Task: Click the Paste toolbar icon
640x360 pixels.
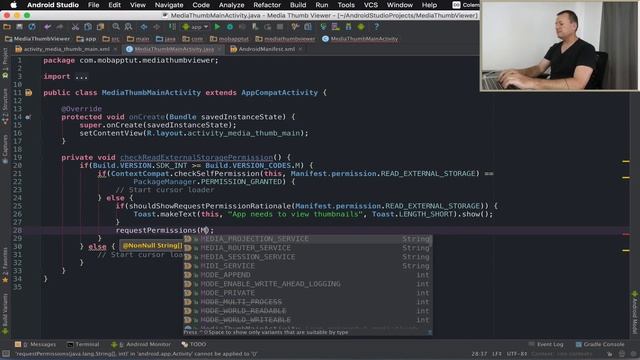Action: 100,27
